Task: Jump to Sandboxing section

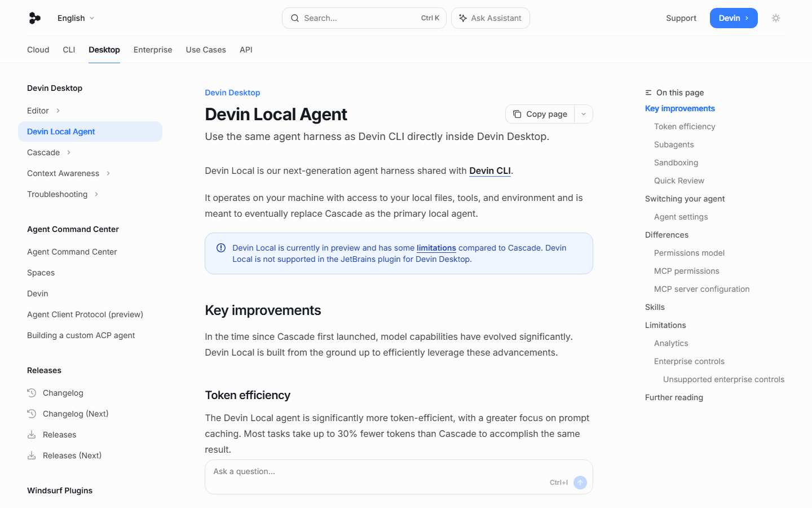Action: [x=676, y=163]
